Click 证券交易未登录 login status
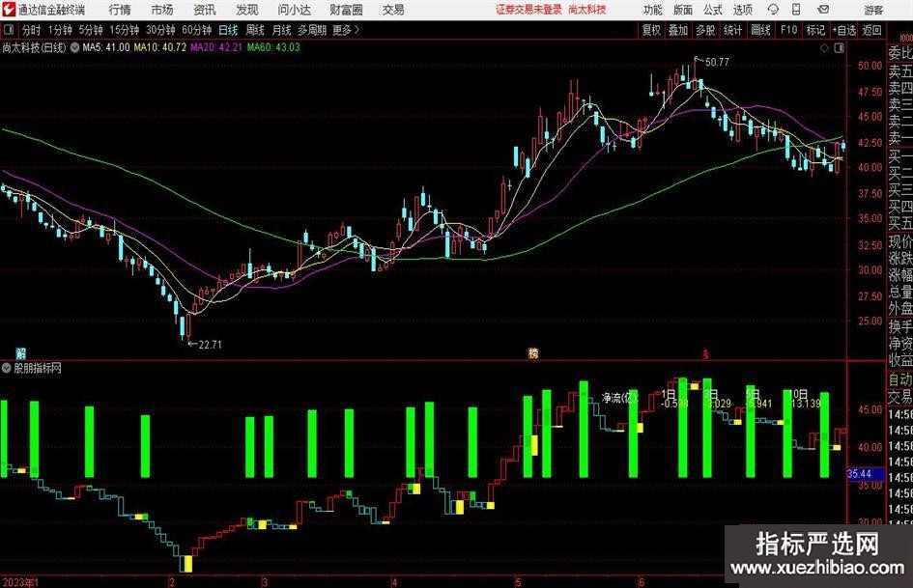 [528, 10]
